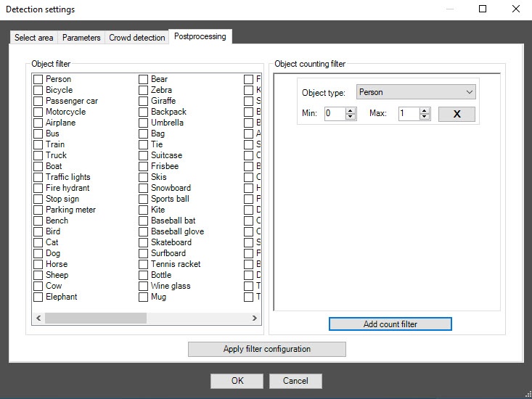532x399 pixels.
Task: Increase the Min value with up arrow
Action: pyautogui.click(x=351, y=111)
